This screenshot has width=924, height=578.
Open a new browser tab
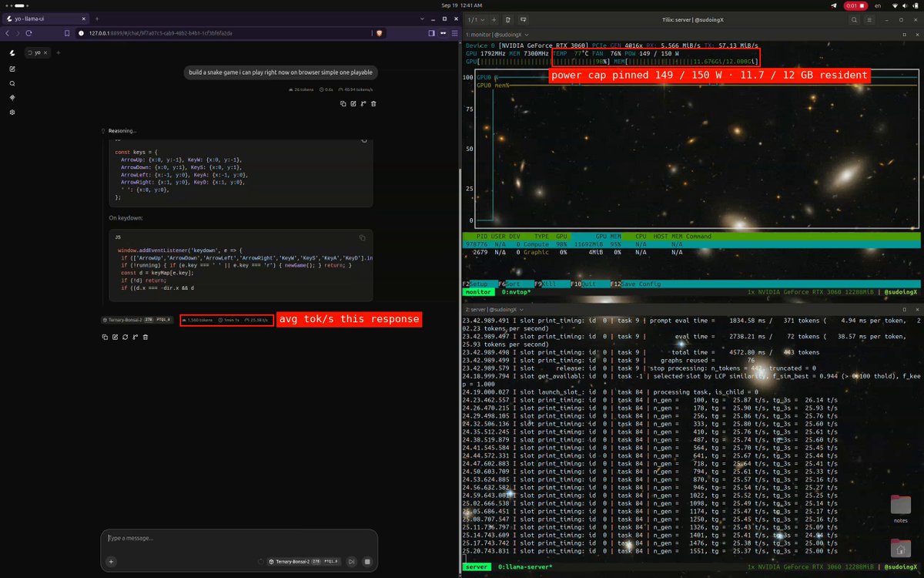tap(96, 18)
